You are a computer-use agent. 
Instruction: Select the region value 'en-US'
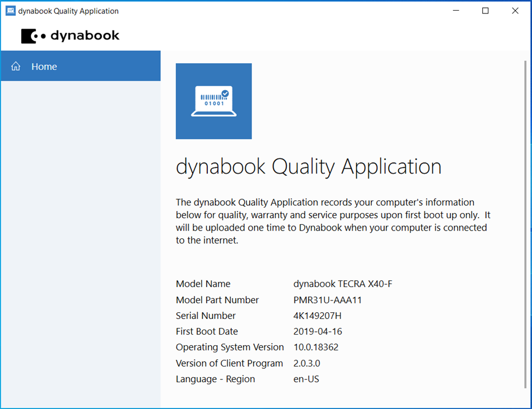[306, 379]
